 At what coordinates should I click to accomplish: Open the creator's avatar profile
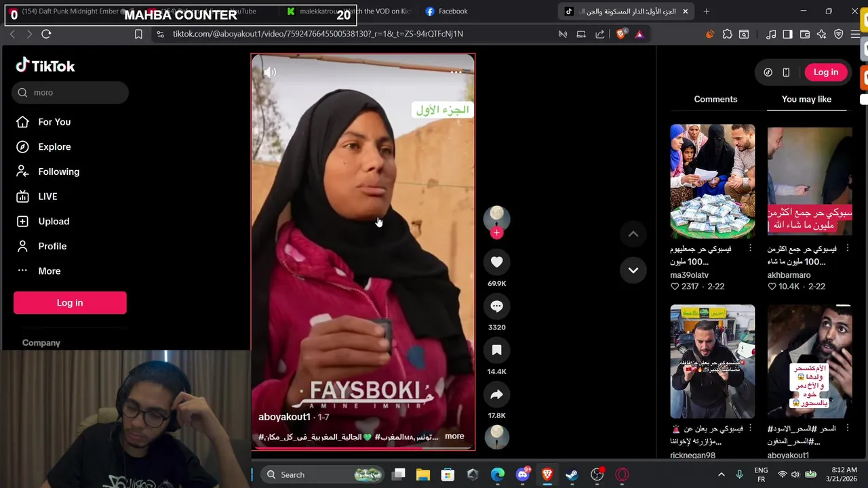[496, 218]
